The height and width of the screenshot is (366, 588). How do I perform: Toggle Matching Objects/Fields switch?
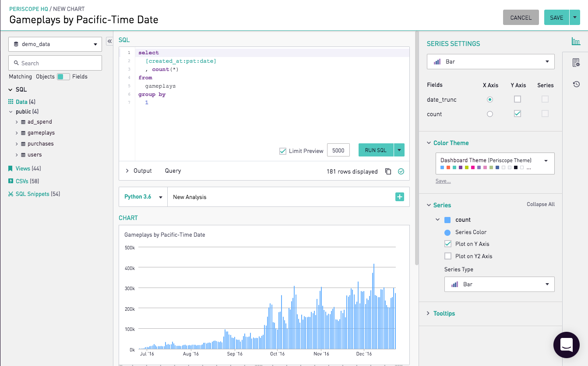tap(63, 76)
